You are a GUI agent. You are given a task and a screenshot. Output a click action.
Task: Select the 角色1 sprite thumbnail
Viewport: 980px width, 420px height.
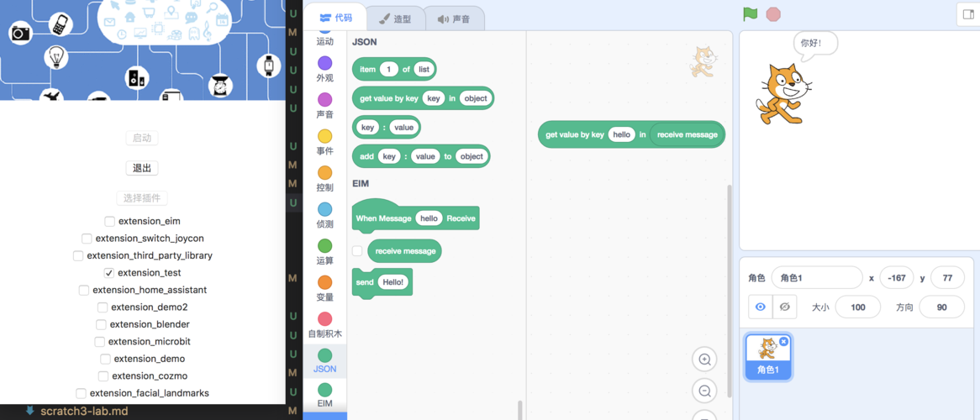[x=768, y=356]
